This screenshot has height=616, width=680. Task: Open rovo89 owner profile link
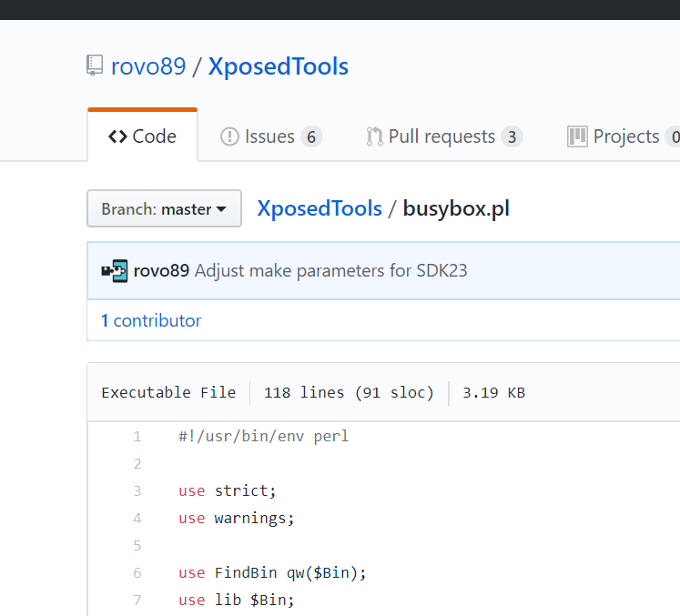pos(148,66)
